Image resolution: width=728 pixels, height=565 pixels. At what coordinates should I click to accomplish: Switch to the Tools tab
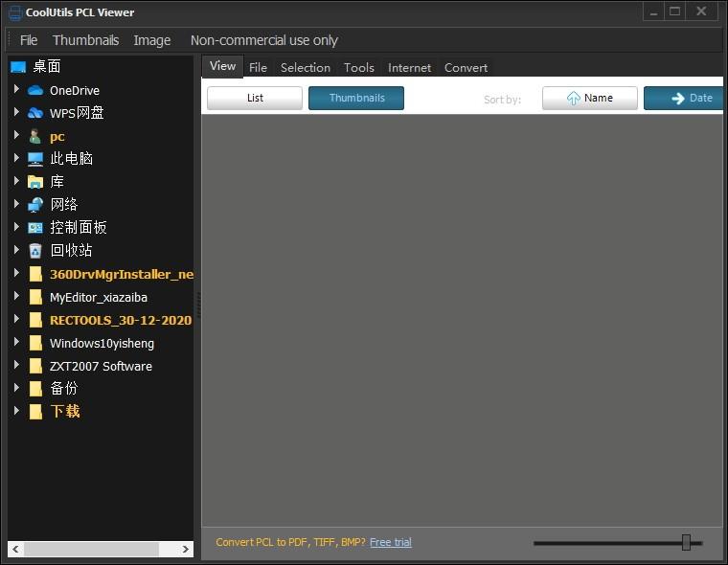[x=359, y=68]
